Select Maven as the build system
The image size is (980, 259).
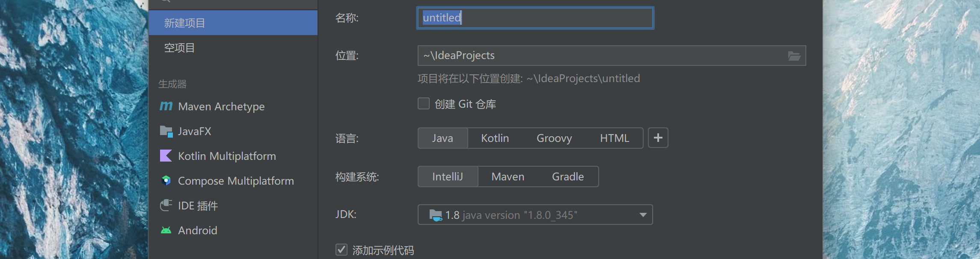tap(508, 177)
